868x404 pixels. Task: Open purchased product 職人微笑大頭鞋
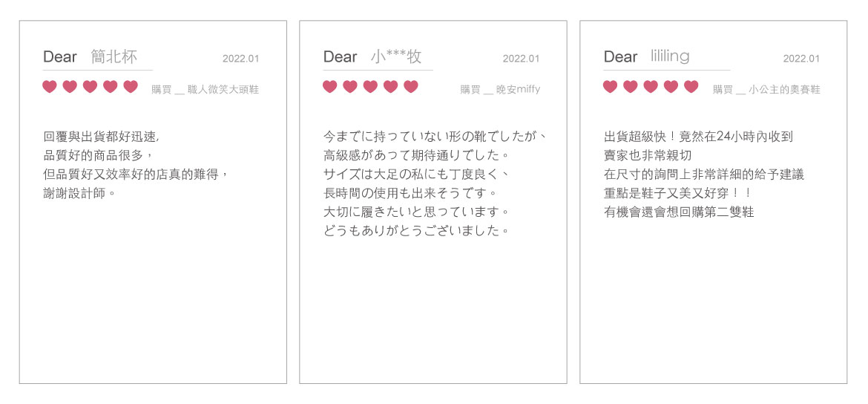pos(223,90)
